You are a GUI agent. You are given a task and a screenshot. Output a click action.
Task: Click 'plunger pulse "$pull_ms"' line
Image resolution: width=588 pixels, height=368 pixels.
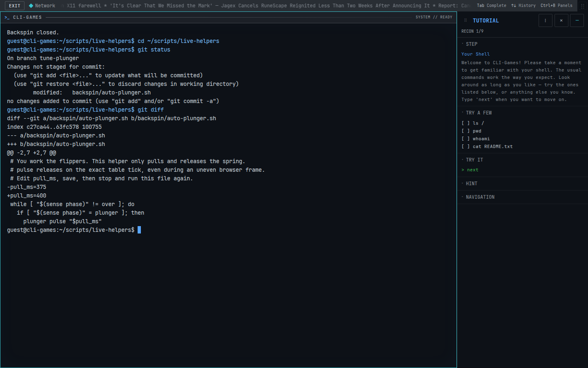point(62,222)
